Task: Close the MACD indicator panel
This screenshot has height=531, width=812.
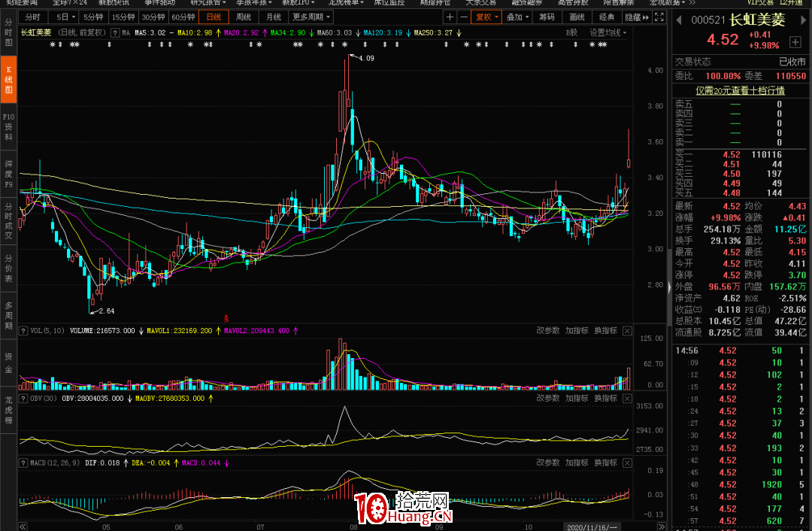Action: tap(627, 463)
